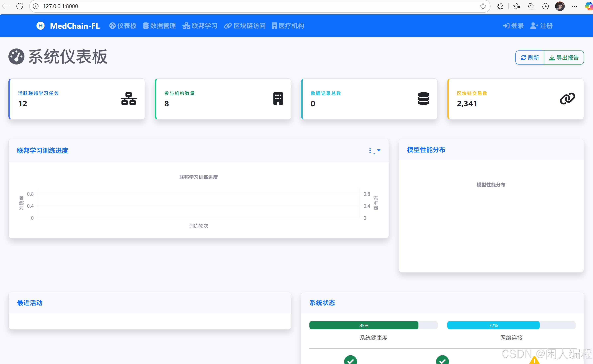Click the building icon on institutions card

click(278, 99)
